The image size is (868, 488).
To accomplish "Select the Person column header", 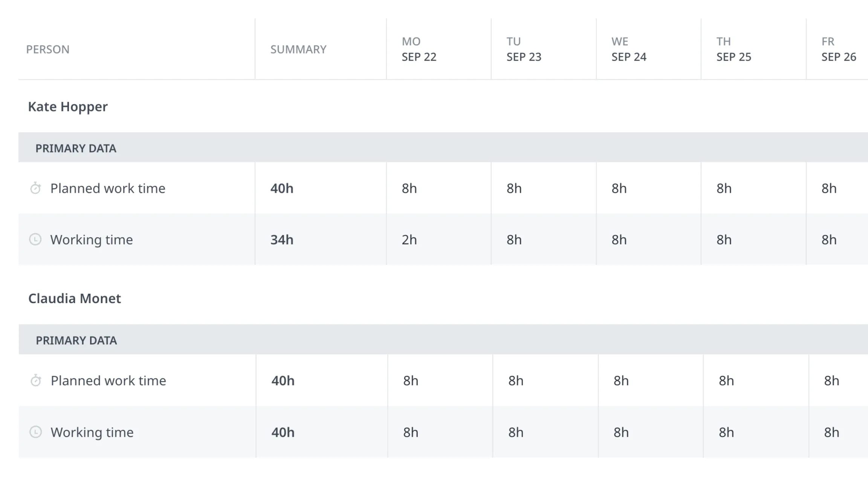I will pos(48,49).
